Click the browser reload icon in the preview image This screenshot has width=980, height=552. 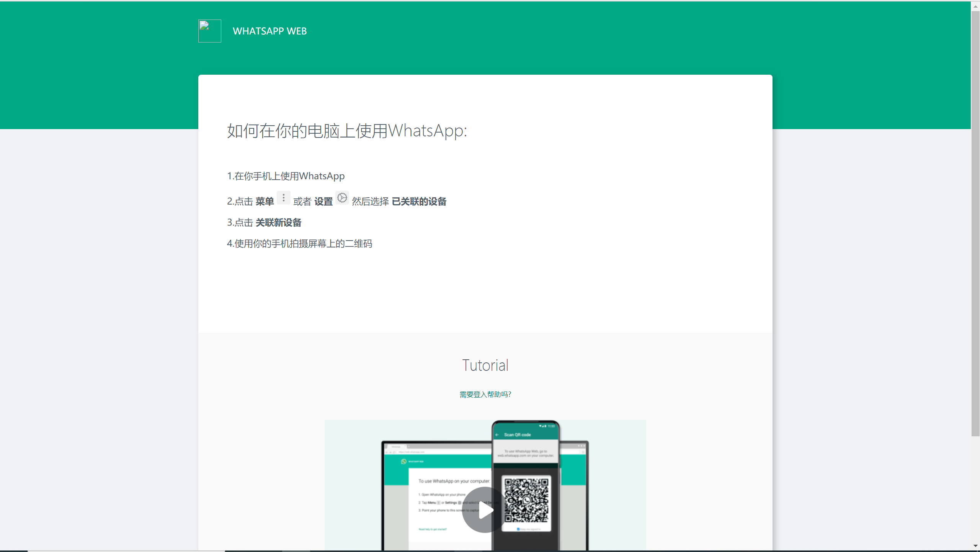coord(394,452)
